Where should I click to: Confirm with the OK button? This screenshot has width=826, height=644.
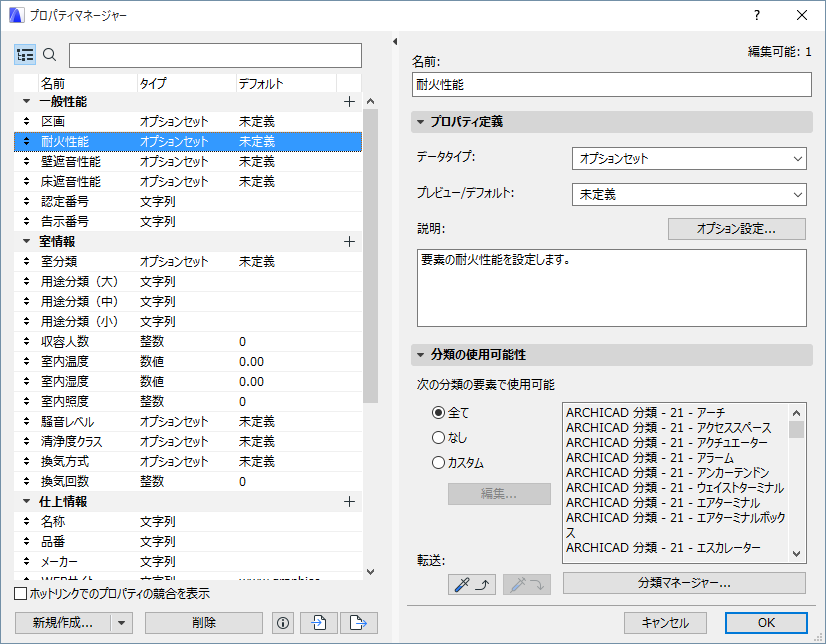(x=766, y=623)
